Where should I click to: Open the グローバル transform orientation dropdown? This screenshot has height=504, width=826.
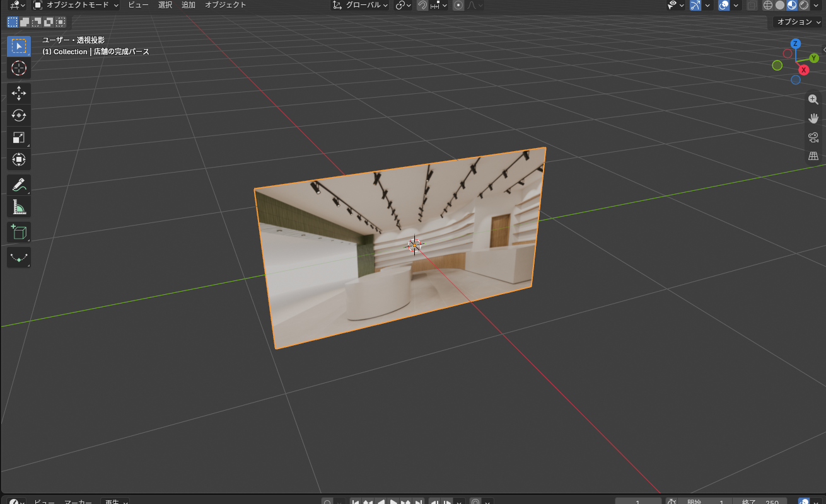pos(360,5)
